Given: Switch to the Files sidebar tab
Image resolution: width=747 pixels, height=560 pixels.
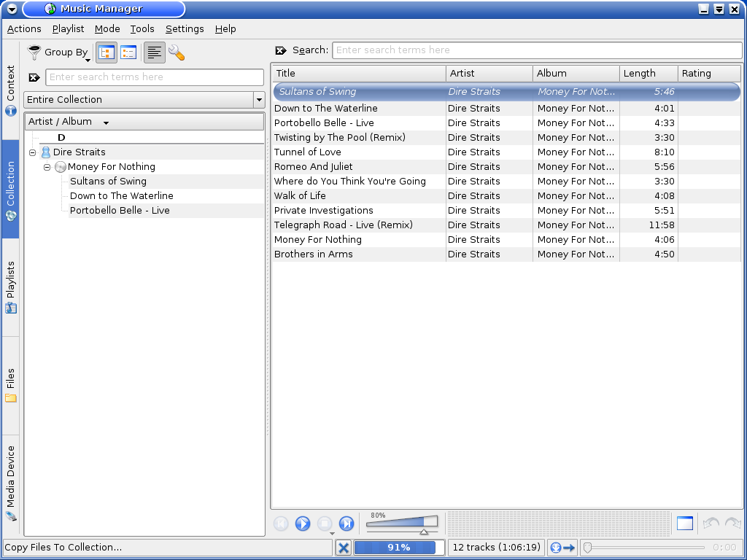Looking at the screenshot, I should click(11, 386).
